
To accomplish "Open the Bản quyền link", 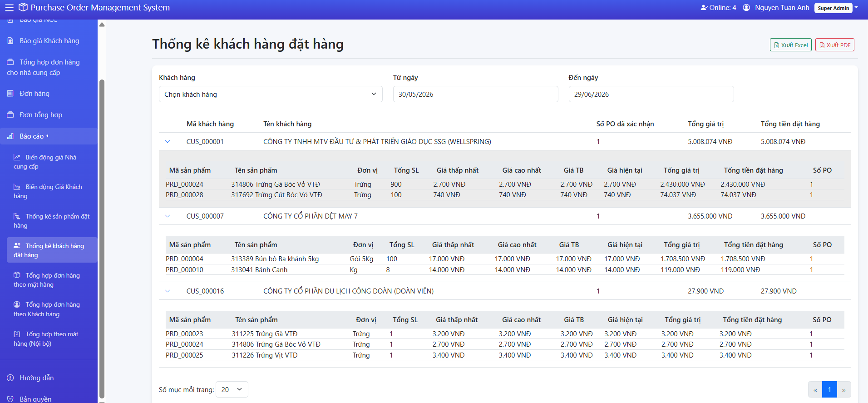I will click(49, 398).
